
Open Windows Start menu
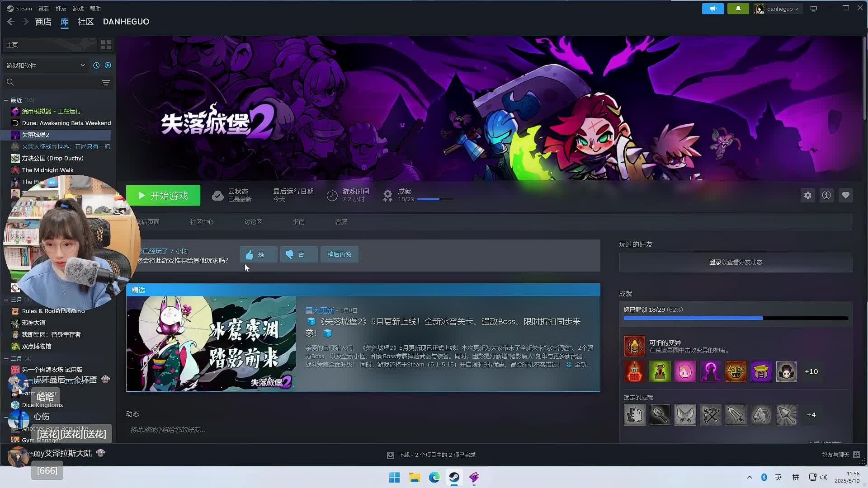[394, 477]
